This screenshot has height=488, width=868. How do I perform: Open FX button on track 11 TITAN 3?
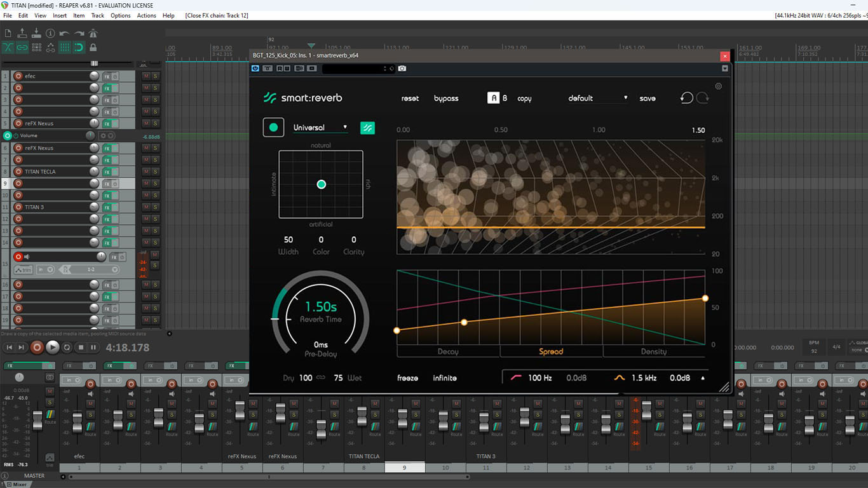107,207
